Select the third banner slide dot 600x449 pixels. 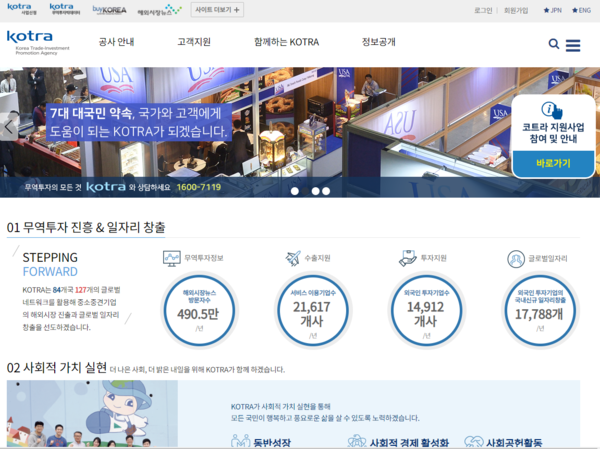point(316,191)
